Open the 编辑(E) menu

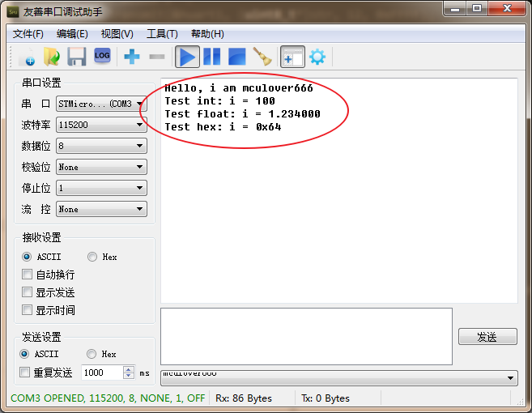[72, 34]
